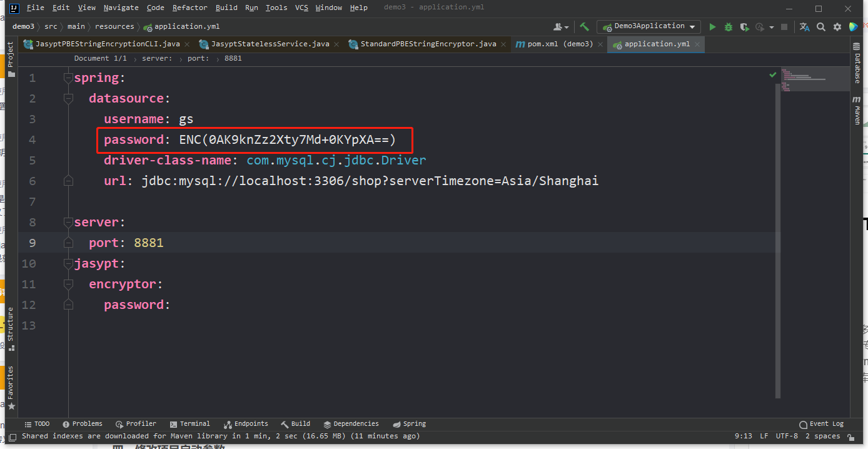Open the File menu
Viewport: 868px width, 449px height.
coord(36,8)
